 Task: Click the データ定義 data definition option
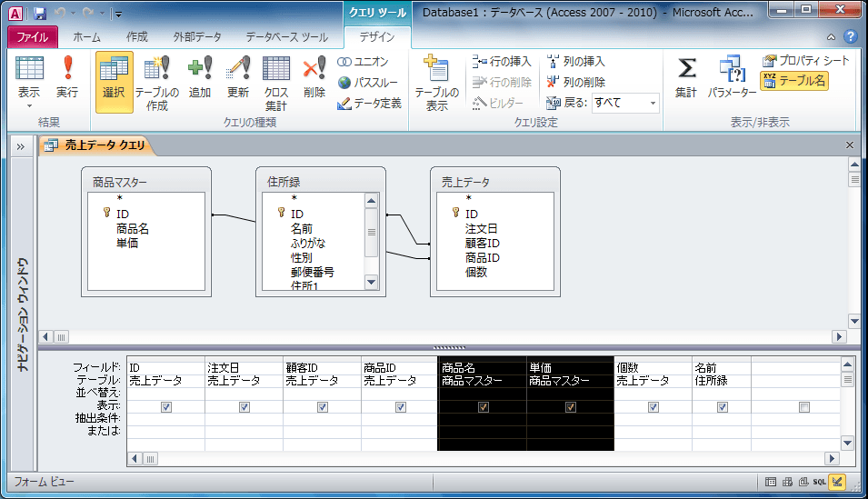(369, 103)
